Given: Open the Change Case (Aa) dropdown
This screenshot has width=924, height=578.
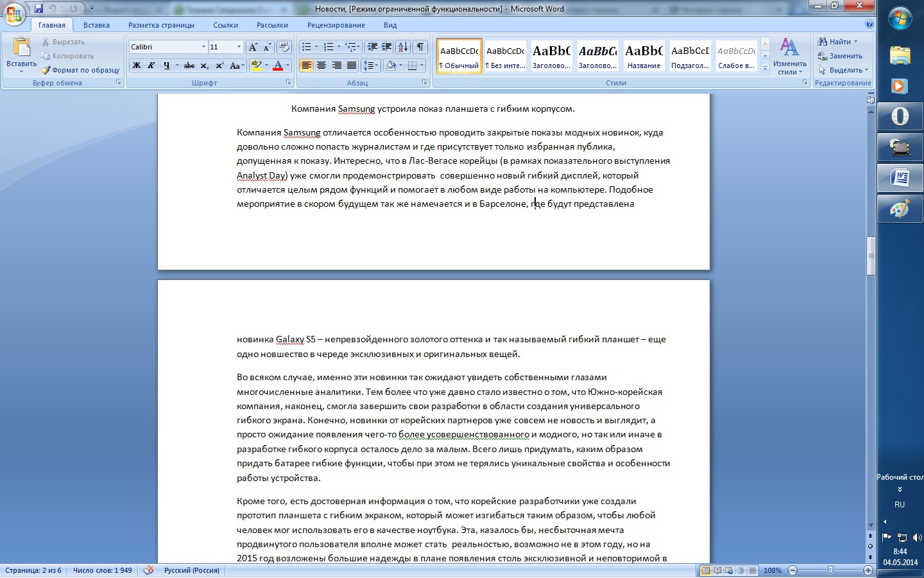Looking at the screenshot, I should coord(235,66).
